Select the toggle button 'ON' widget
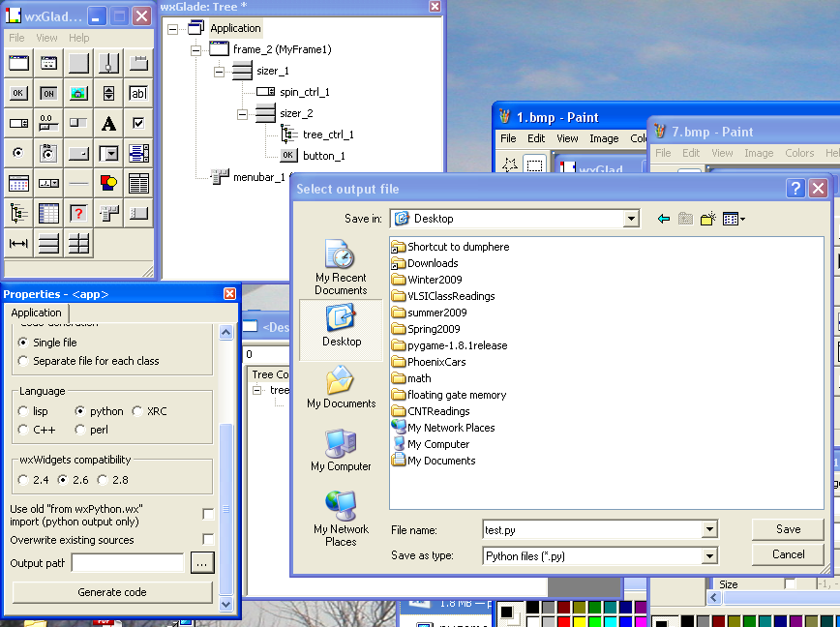Viewport: 840px width, 627px height. point(48,93)
